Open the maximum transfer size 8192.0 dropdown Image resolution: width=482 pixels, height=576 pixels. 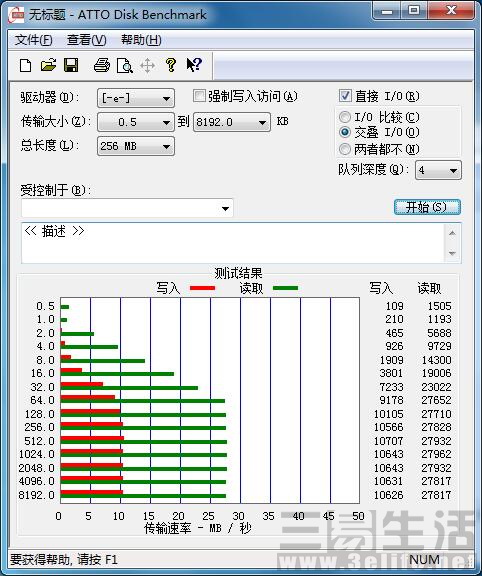click(x=232, y=122)
